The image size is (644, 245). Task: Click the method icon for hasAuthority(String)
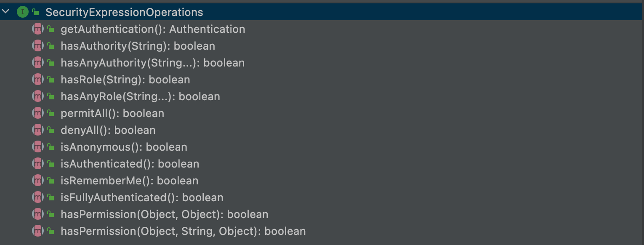tap(38, 46)
